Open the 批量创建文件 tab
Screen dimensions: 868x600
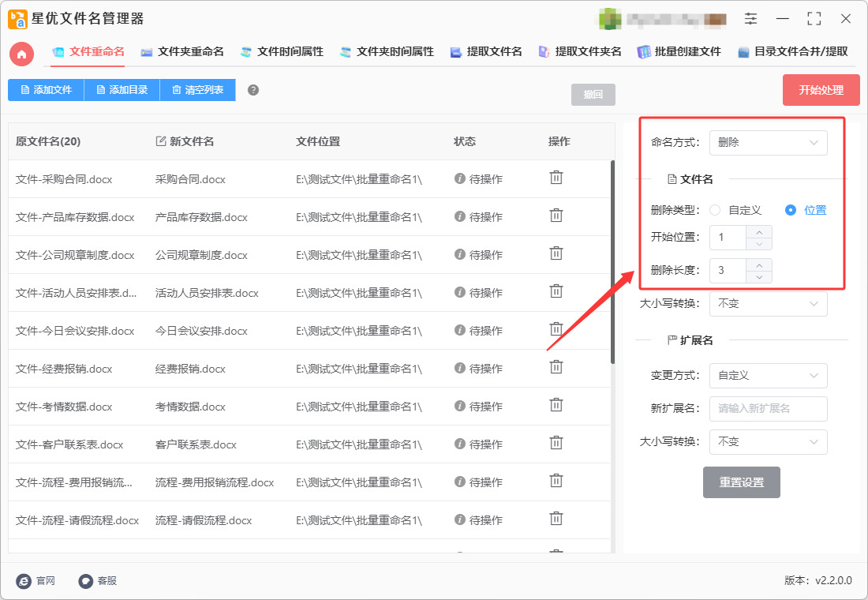(679, 52)
